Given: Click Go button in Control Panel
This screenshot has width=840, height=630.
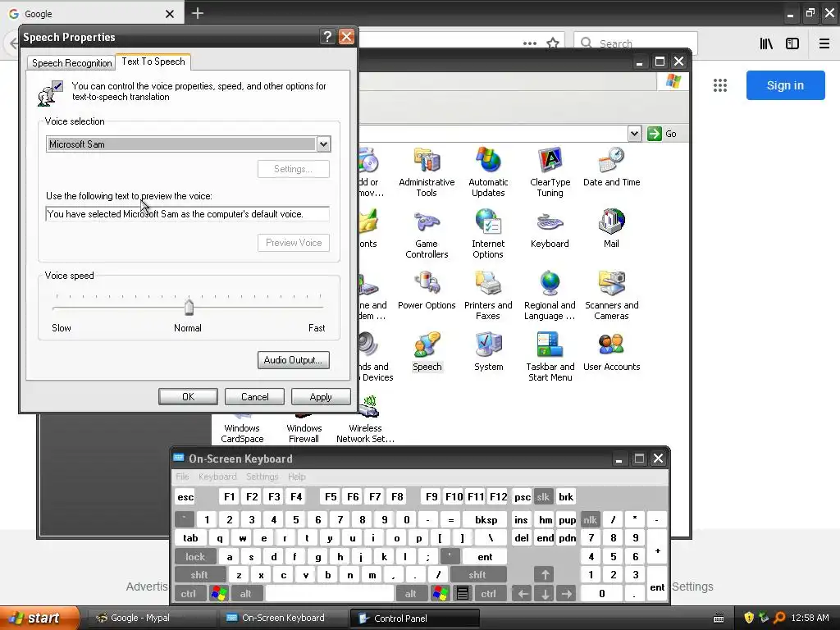Looking at the screenshot, I should 662,134.
